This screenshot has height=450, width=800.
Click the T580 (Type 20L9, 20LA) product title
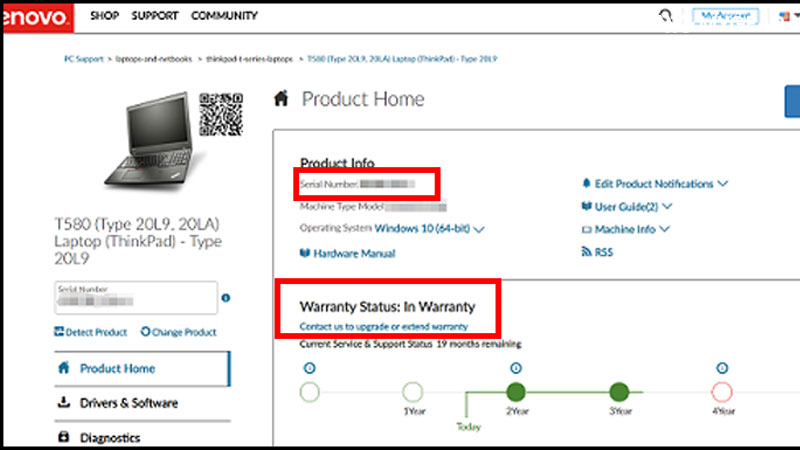138,241
